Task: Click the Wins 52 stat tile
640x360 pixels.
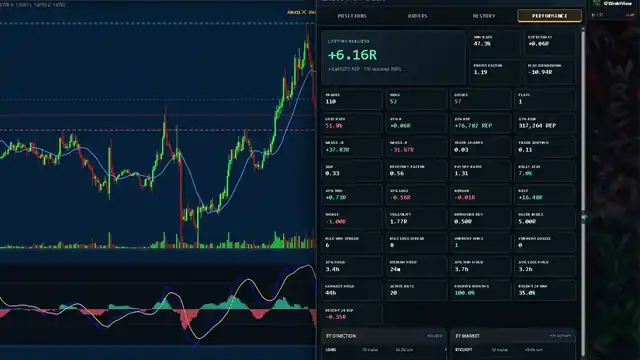Action: click(x=416, y=99)
